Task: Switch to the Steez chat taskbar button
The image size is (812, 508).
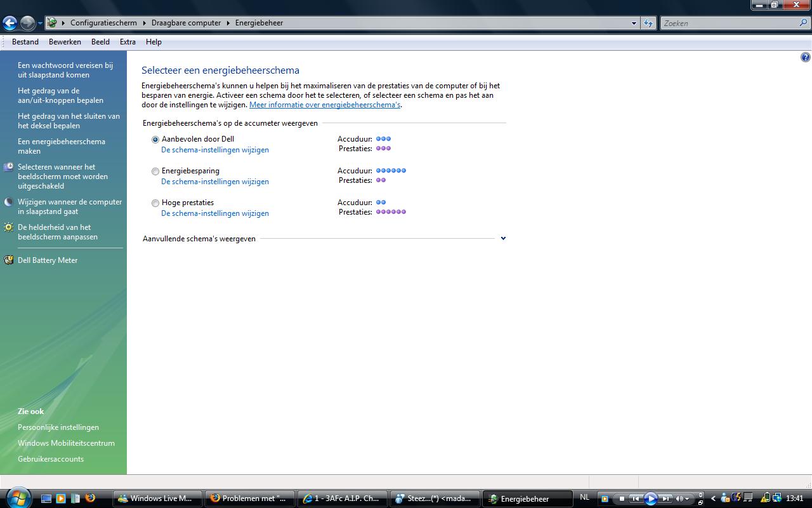Action: pos(436,498)
